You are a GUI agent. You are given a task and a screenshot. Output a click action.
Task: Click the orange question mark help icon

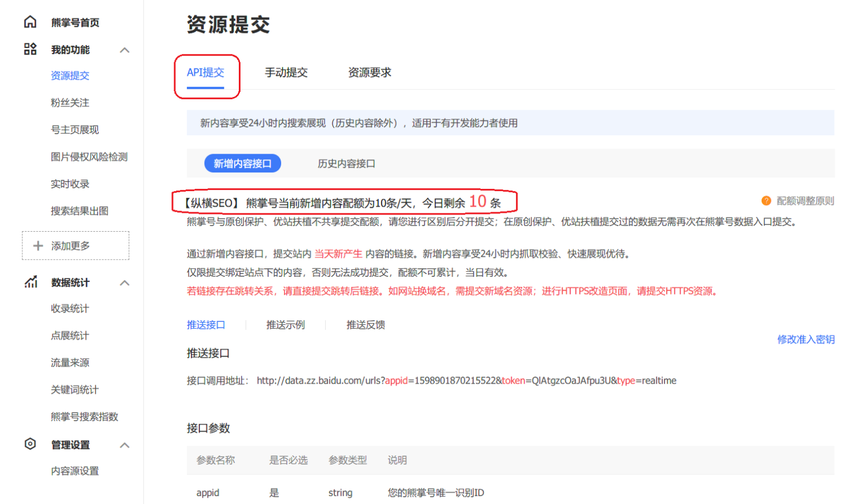[x=766, y=200]
